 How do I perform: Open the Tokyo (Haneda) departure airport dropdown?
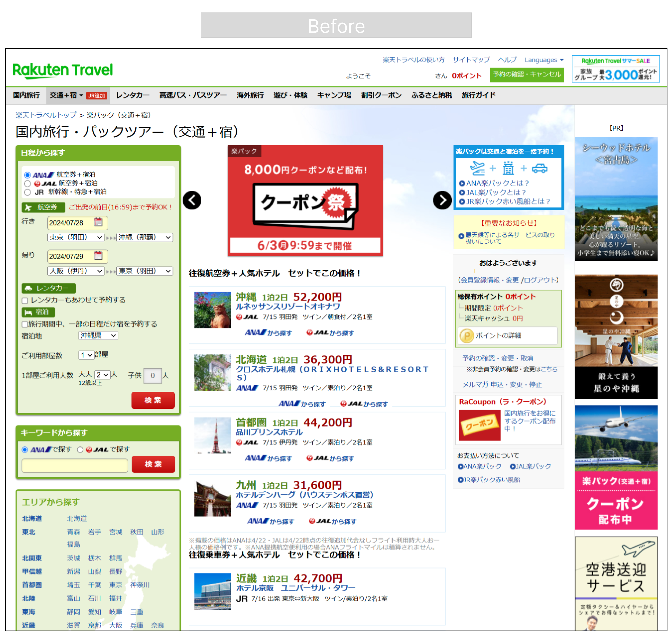click(76, 238)
